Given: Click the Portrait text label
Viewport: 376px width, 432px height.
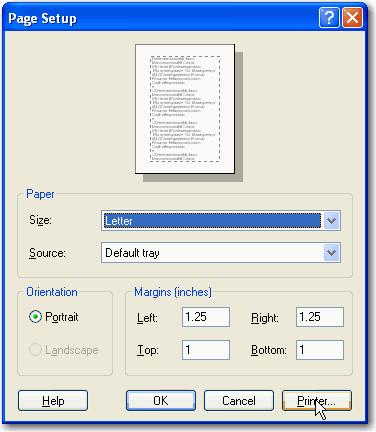Looking at the screenshot, I should pos(62,317).
